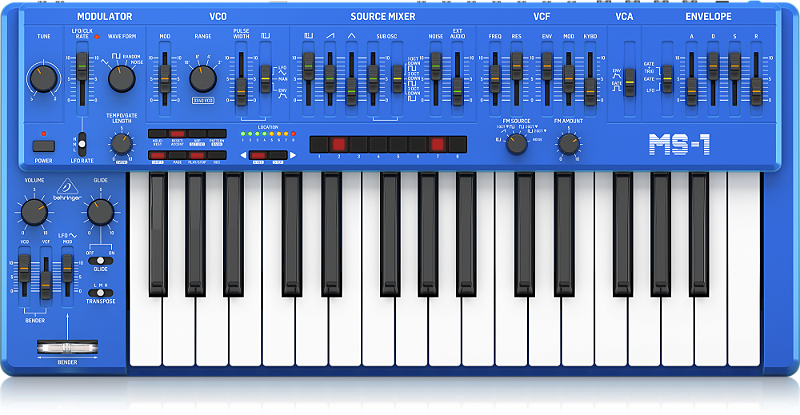Toggle the Transpose L/M/H switch
The width and height of the screenshot is (800, 415).
[101, 293]
